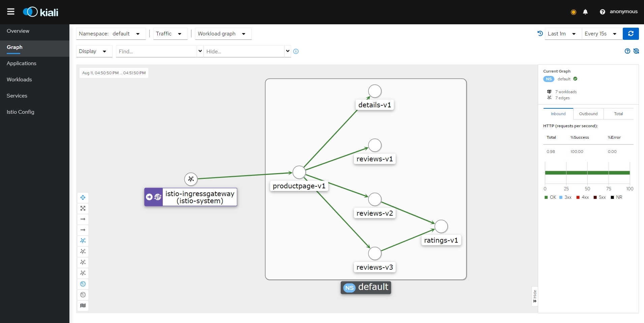Go to Istio Config in sidebar

pyautogui.click(x=21, y=112)
